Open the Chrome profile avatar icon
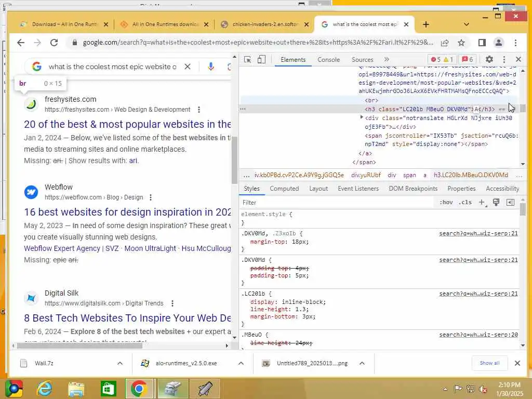 pos(498,43)
